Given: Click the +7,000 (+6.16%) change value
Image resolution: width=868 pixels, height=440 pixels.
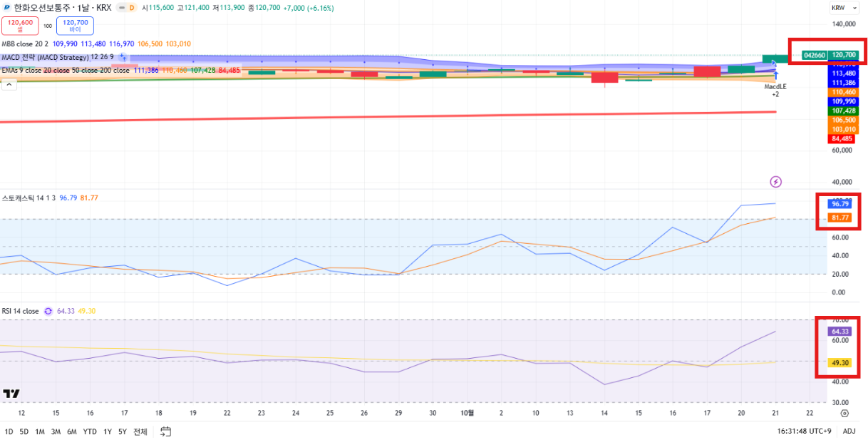Looking at the screenshot, I should 308,8.
